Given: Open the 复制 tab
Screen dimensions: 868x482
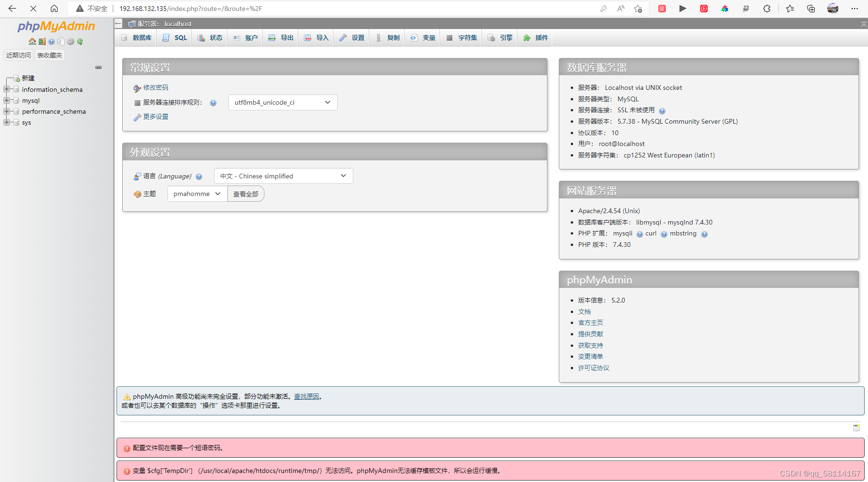Looking at the screenshot, I should (x=387, y=38).
